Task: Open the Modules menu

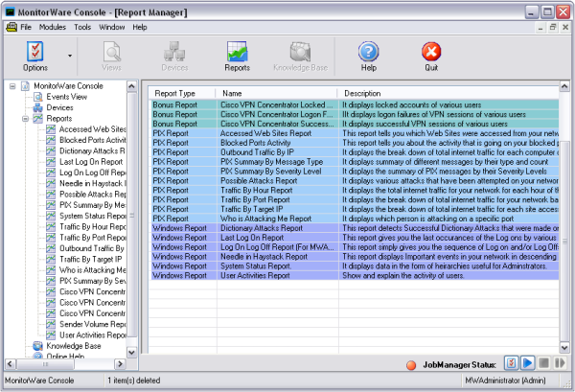Action: point(53,27)
